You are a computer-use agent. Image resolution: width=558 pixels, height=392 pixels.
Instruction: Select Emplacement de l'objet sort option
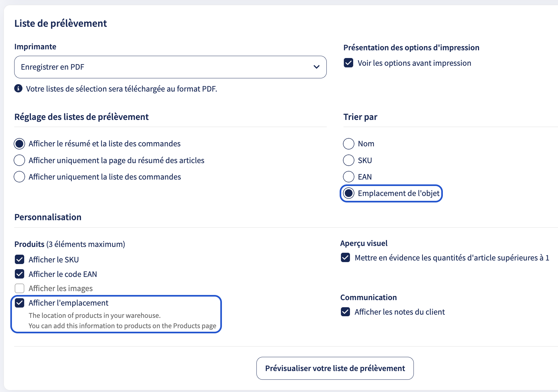(x=349, y=193)
